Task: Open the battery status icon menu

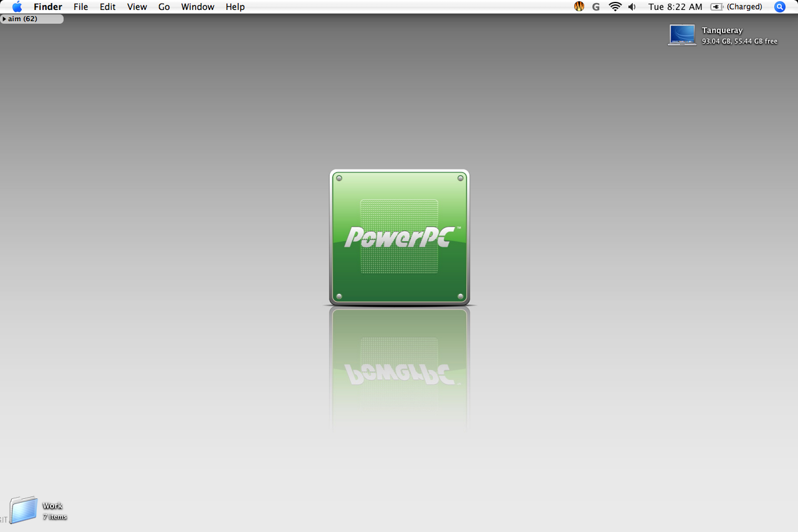Action: pyautogui.click(x=717, y=7)
